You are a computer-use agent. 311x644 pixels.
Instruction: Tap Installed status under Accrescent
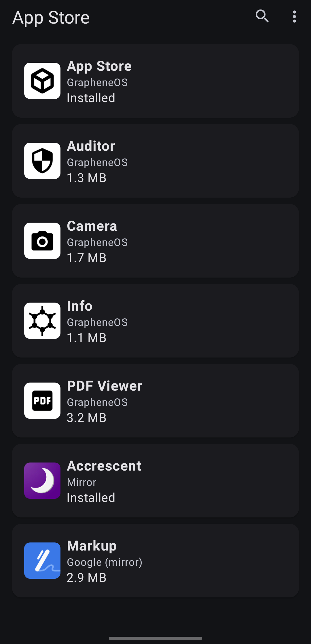91,498
